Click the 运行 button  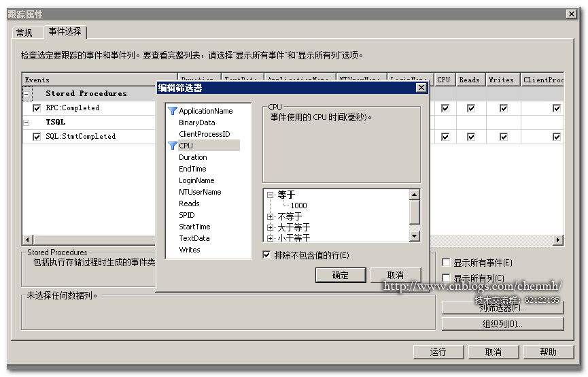coord(438,352)
